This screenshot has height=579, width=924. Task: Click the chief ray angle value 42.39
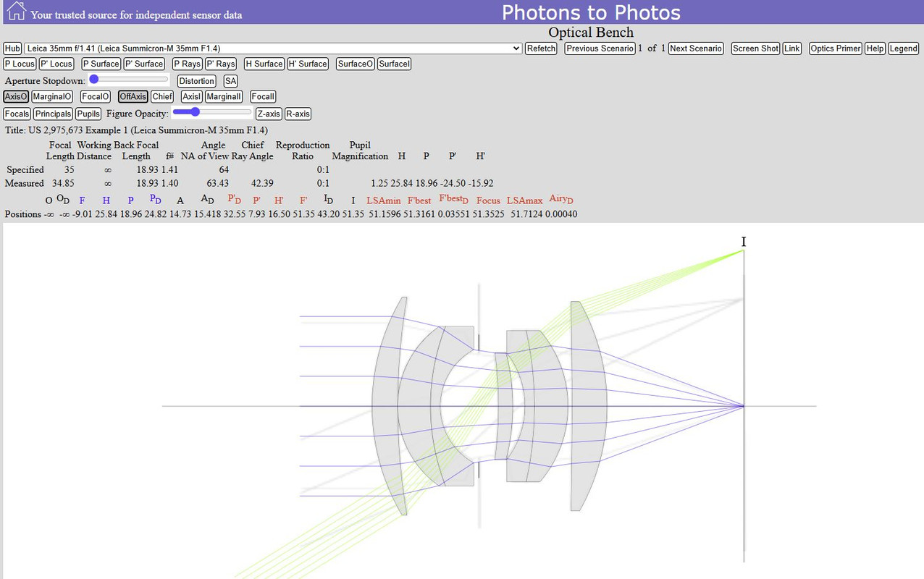(x=262, y=183)
